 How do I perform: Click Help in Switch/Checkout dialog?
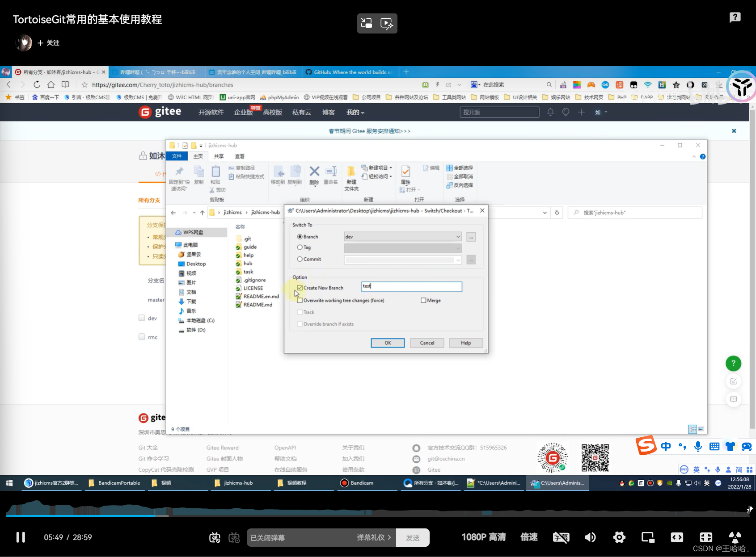(x=466, y=343)
